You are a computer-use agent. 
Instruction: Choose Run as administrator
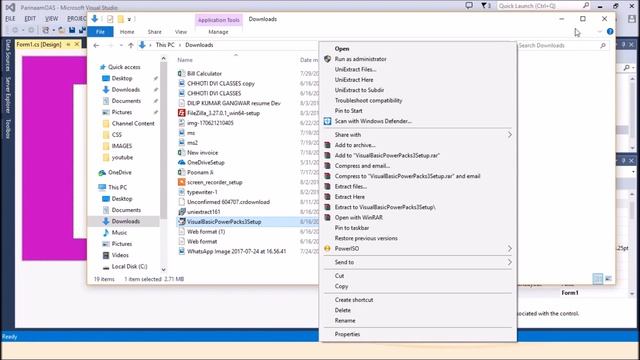click(360, 59)
